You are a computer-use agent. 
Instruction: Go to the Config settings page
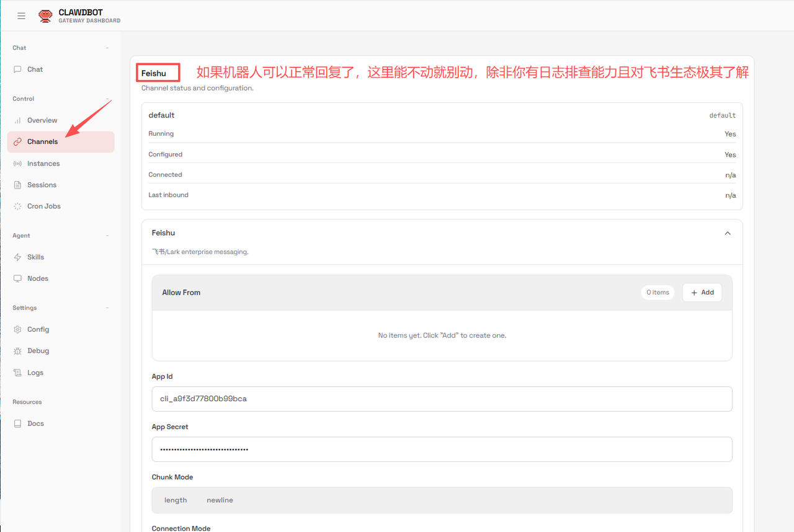coord(38,330)
